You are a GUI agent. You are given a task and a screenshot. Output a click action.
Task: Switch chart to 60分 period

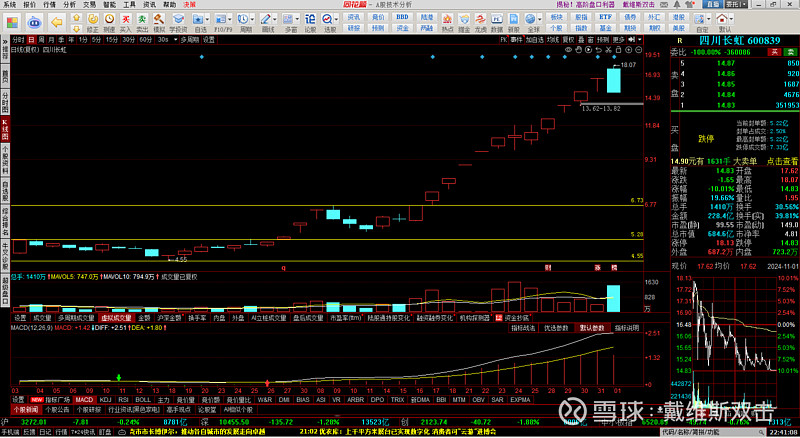point(145,39)
